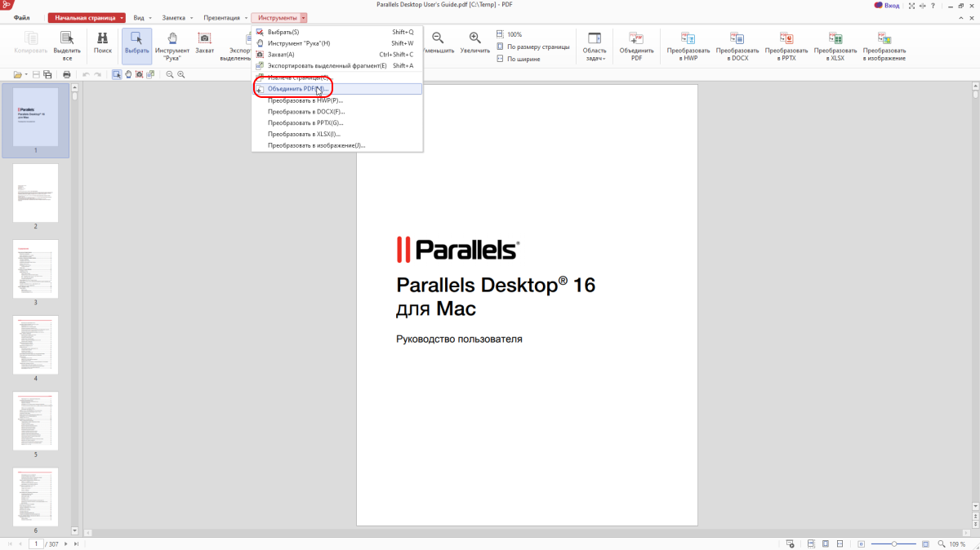The width and height of the screenshot is (980, 550).
Task: Select Преобразовать в HWP(P)... menu entry
Action: pyautogui.click(x=337, y=100)
